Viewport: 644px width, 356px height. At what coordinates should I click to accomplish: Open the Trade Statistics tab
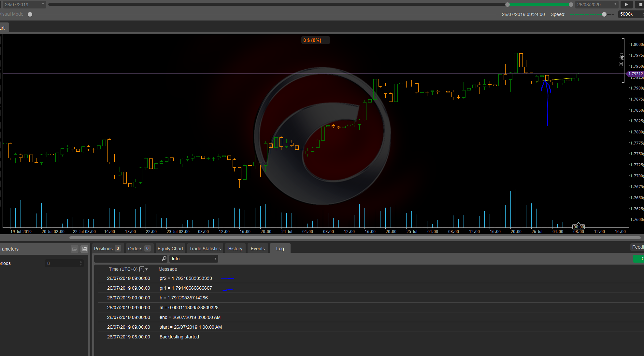tap(205, 249)
